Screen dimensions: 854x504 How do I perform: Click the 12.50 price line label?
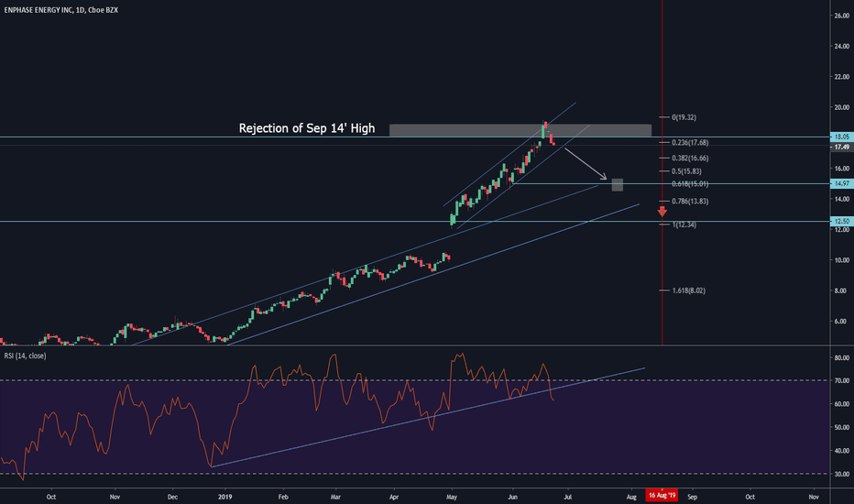point(841,221)
